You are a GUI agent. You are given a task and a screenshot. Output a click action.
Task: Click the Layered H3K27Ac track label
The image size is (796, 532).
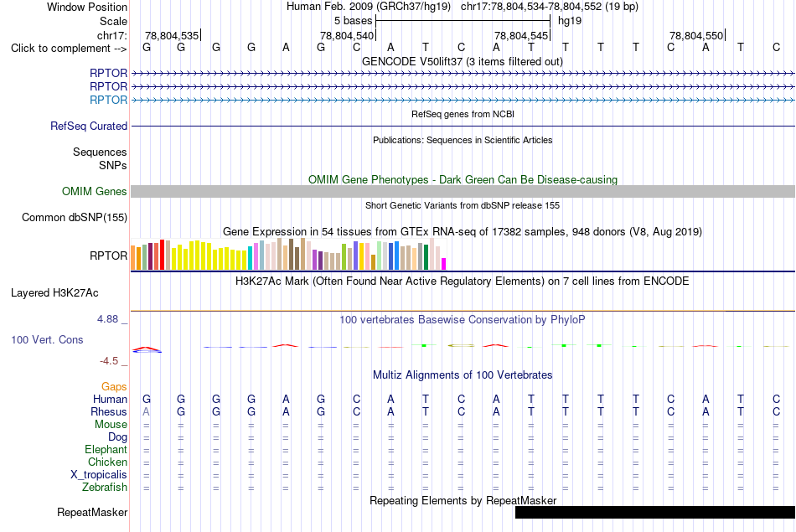coord(54,293)
